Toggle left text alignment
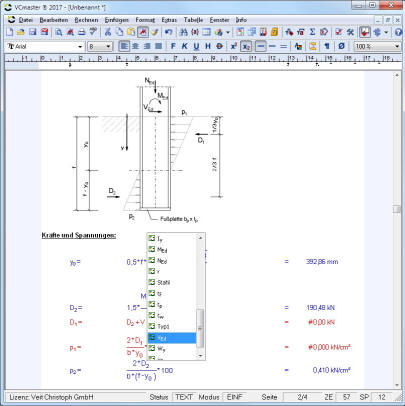This screenshot has width=405, height=406. tap(124, 46)
